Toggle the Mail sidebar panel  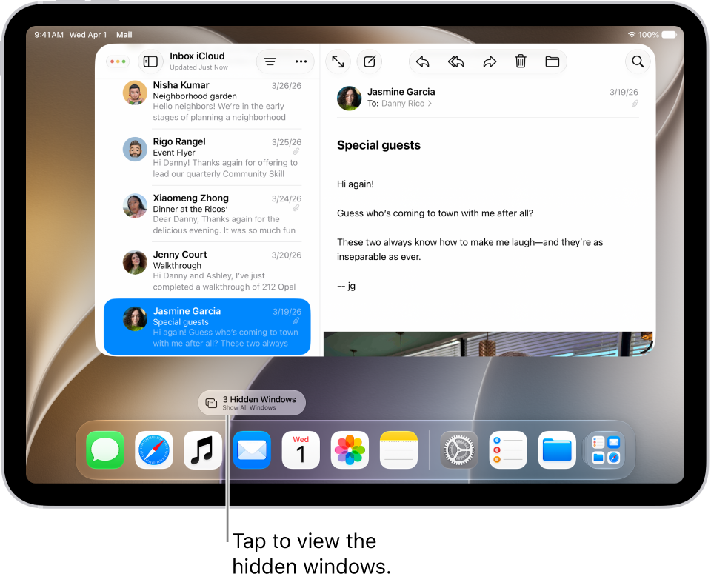pyautogui.click(x=150, y=61)
